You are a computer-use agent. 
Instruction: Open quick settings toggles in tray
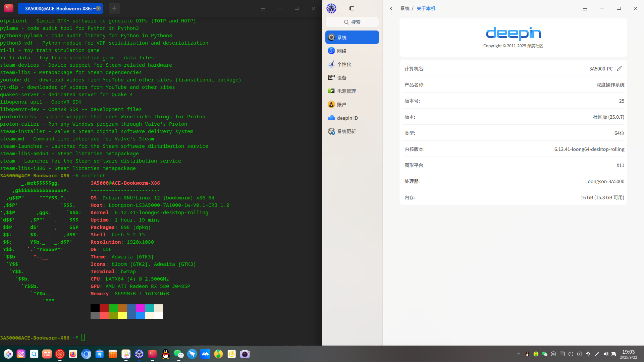coord(614,354)
